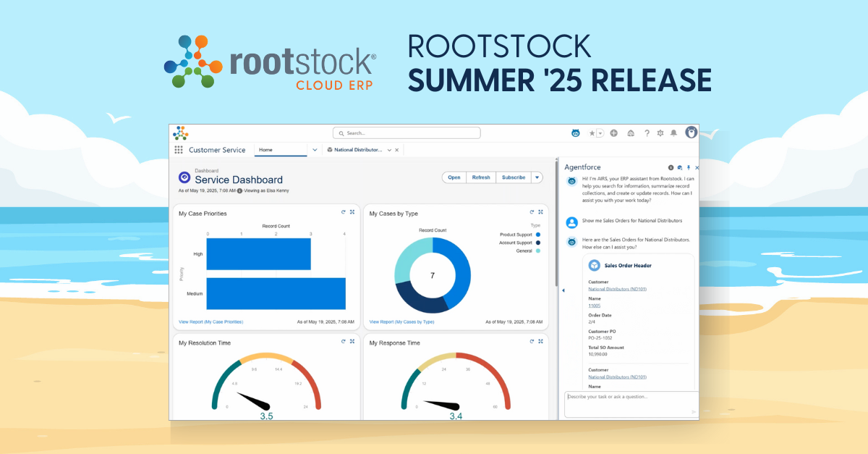Open the Guidance Center icon

(x=631, y=133)
